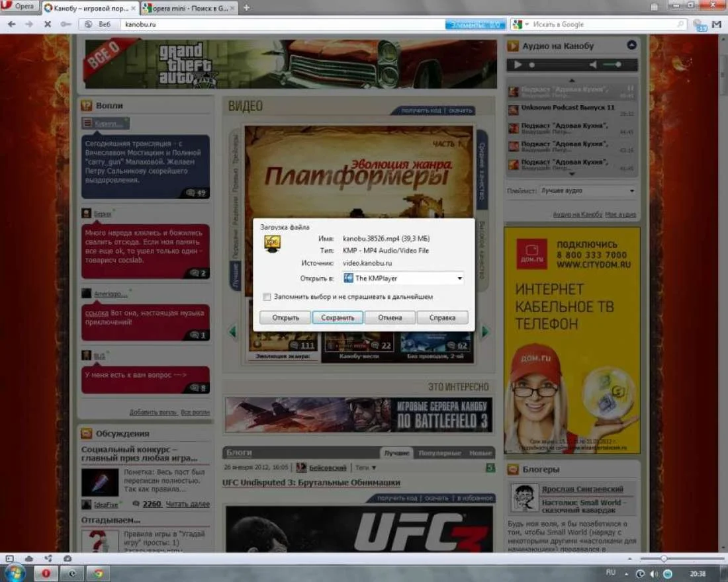Open the search engine selector dropdown
This screenshot has height=582, width=728.
(520, 24)
